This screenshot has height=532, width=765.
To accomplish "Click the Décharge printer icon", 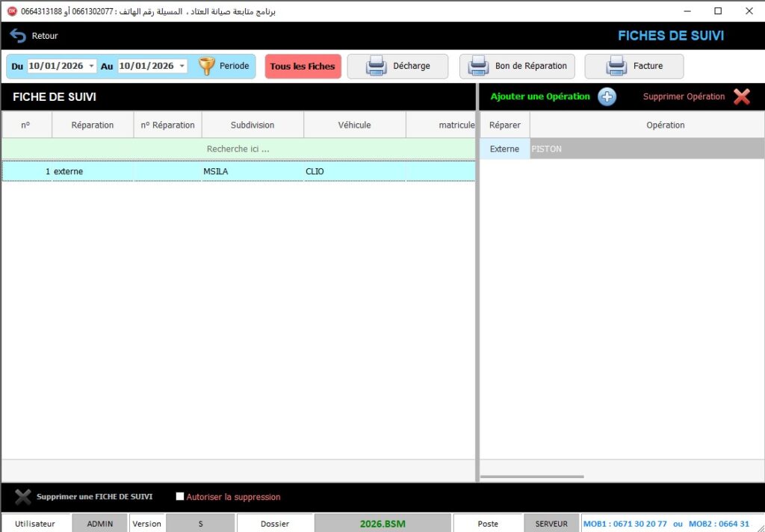I will click(x=376, y=66).
